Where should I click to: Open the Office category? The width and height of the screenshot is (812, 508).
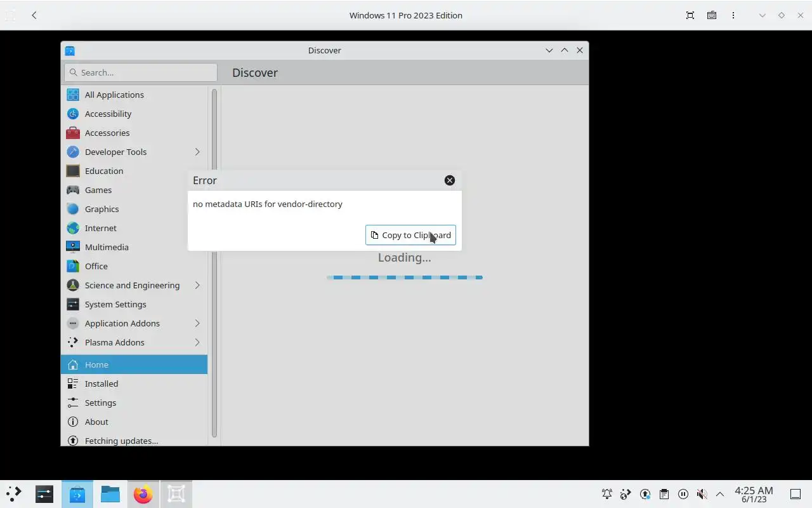pos(134,266)
